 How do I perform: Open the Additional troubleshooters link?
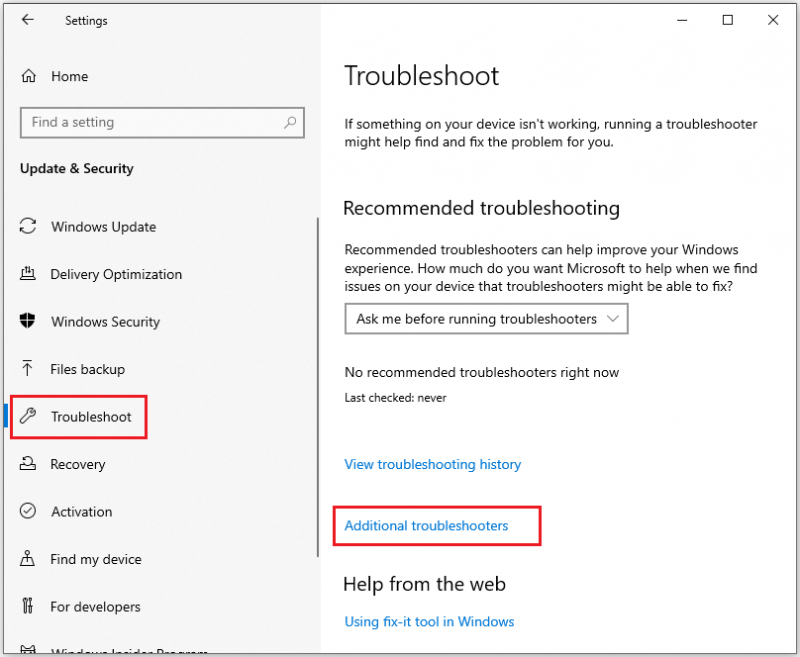tap(426, 526)
